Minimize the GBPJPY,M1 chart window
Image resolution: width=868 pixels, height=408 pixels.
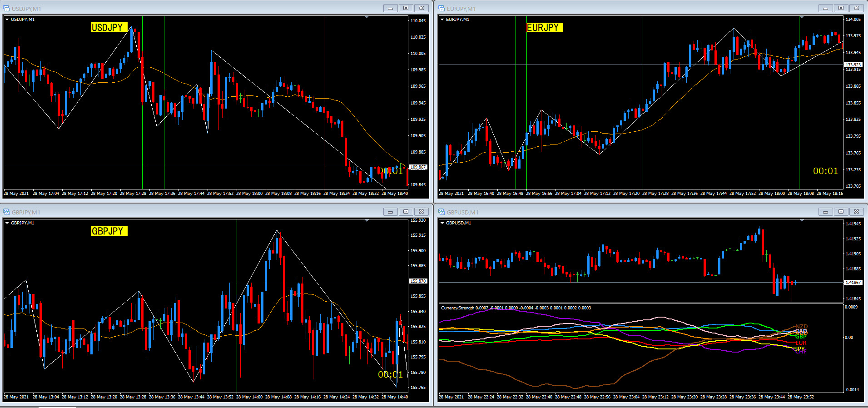click(390, 212)
